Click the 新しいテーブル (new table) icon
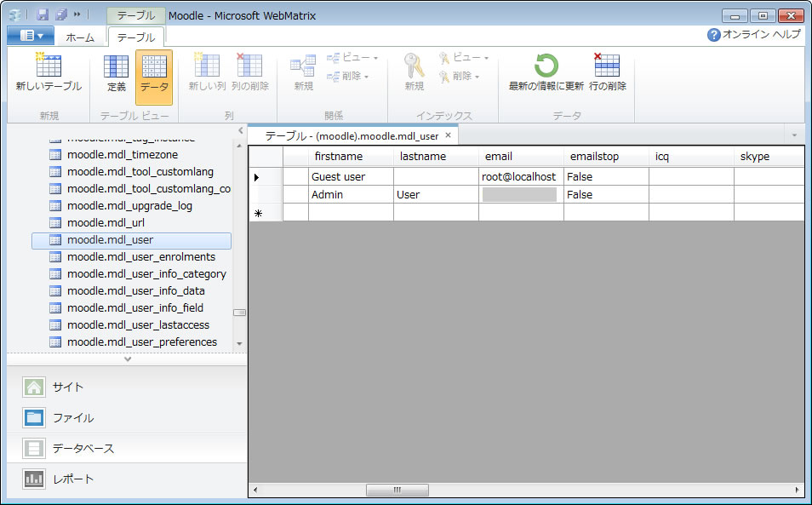Screen dimensions: 812x505 coord(49,66)
